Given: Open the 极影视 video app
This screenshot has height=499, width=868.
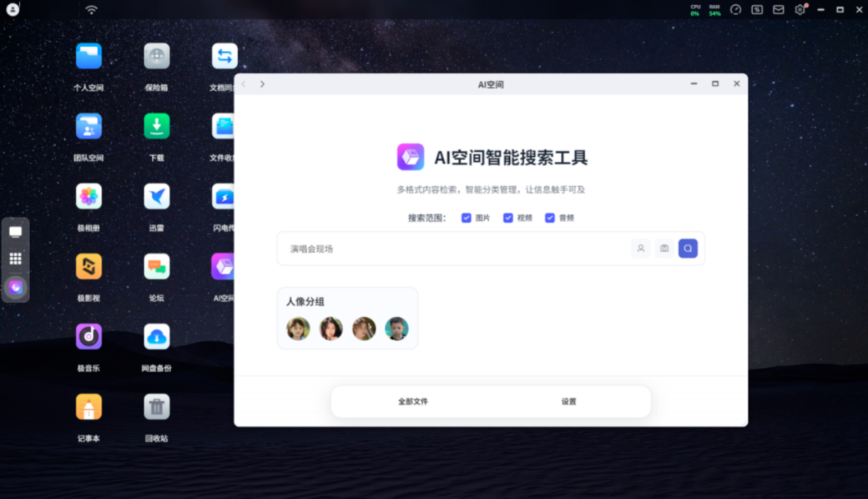Looking at the screenshot, I should pos(89,267).
